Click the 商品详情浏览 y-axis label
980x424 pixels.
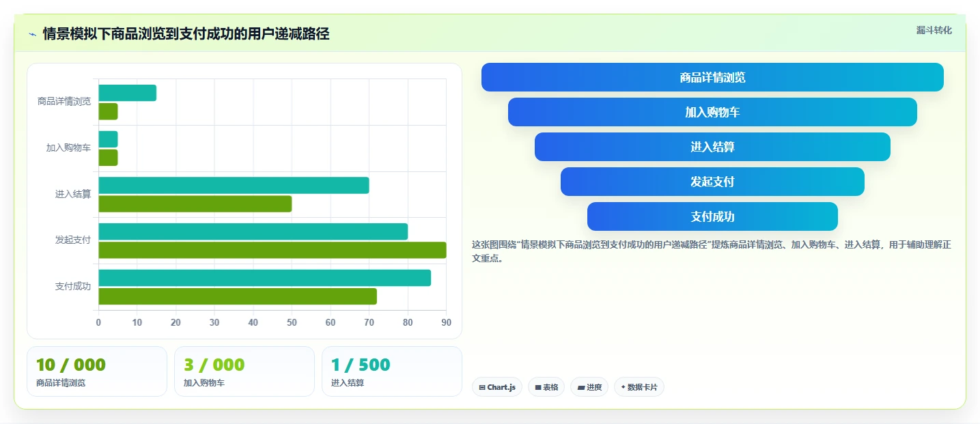pyautogui.click(x=64, y=102)
